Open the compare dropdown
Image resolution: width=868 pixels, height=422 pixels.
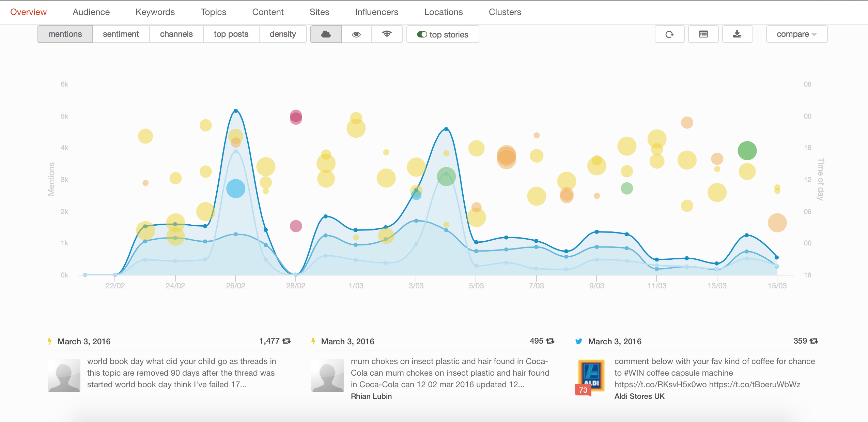[796, 34]
